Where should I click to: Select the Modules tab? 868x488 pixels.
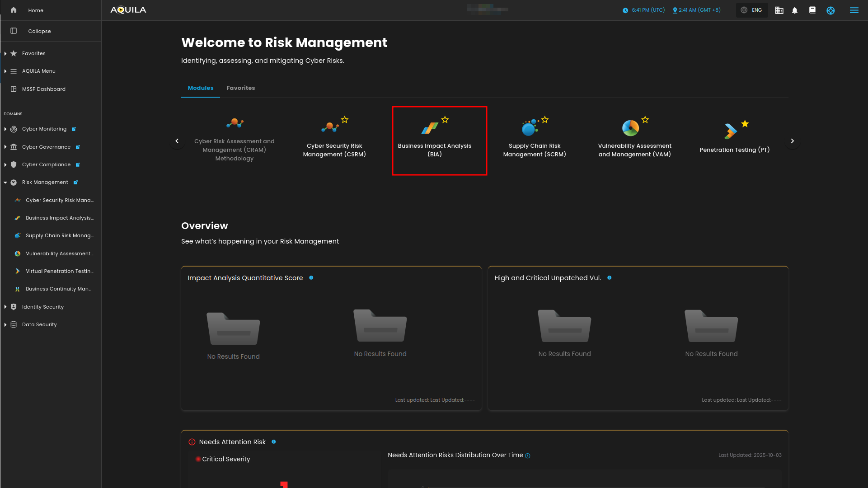click(201, 88)
